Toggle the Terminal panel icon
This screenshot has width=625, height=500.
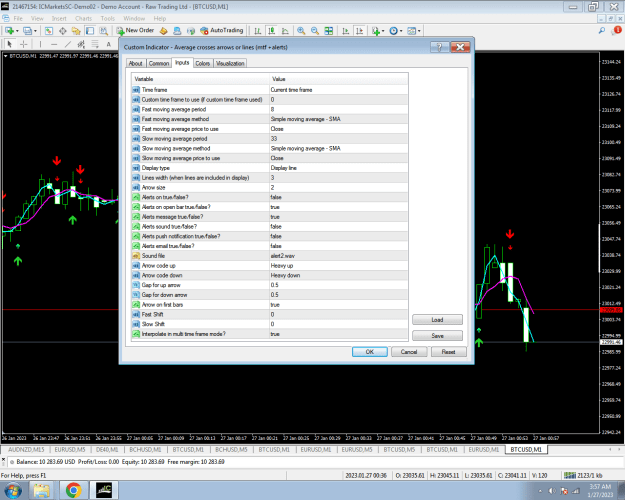90,31
